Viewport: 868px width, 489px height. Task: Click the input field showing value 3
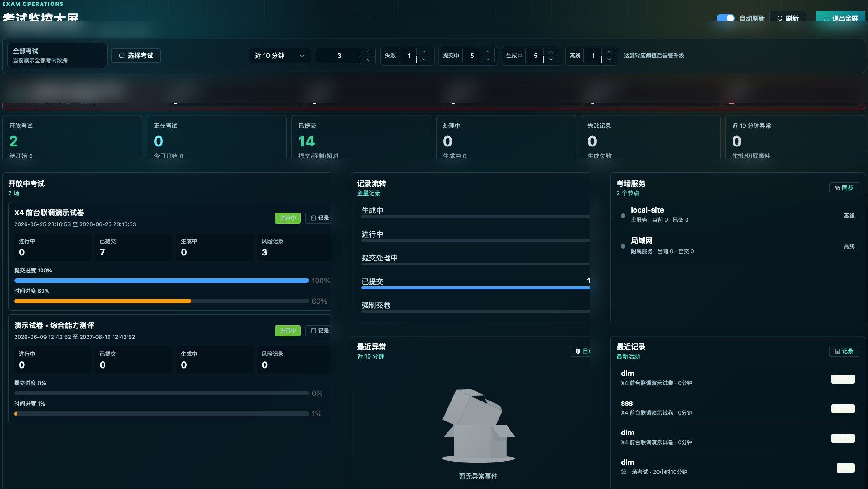click(339, 56)
